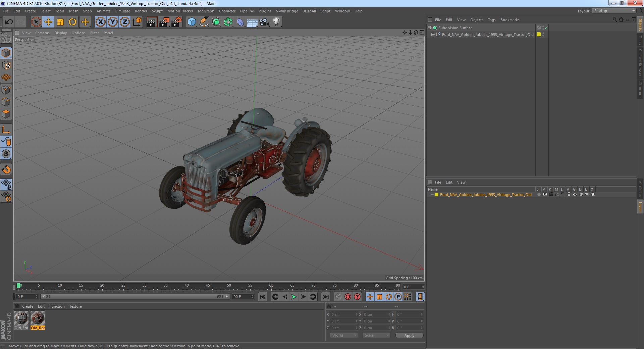Select the Old_Fro material thumbnail
Viewport: 644px width, 349px height.
tap(21, 320)
